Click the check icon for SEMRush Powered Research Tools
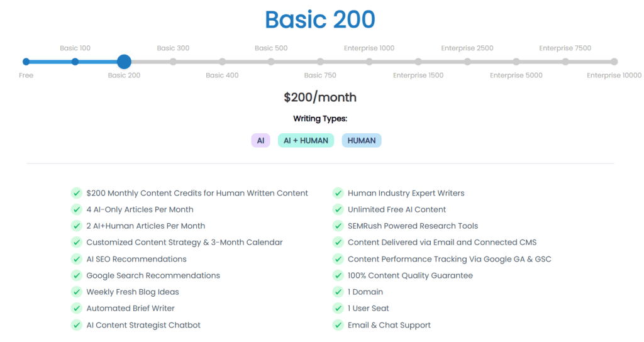Image resolution: width=644 pixels, height=342 pixels. 338,226
